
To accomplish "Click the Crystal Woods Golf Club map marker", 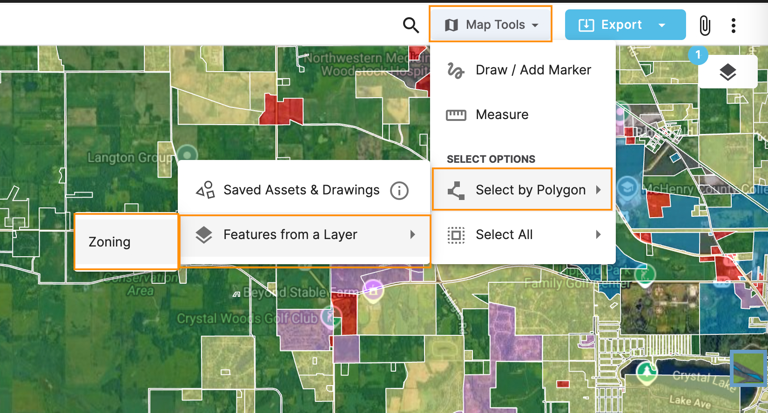I will pos(331,317).
